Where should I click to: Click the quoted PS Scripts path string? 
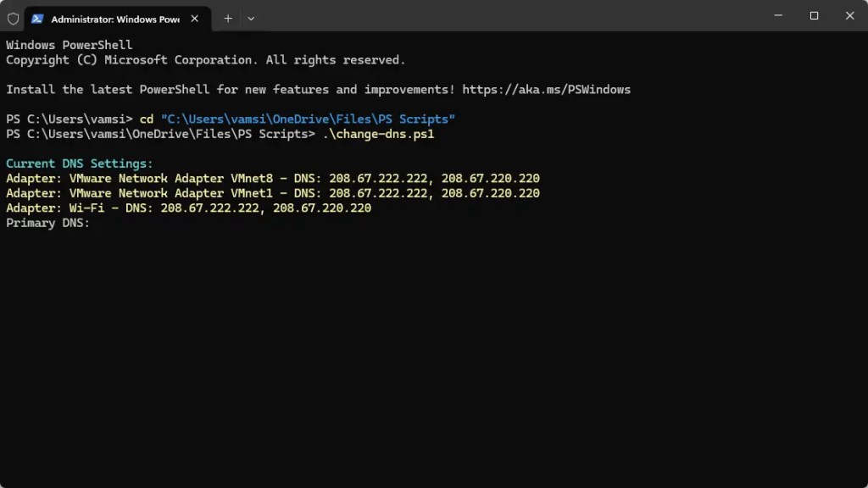pos(308,119)
